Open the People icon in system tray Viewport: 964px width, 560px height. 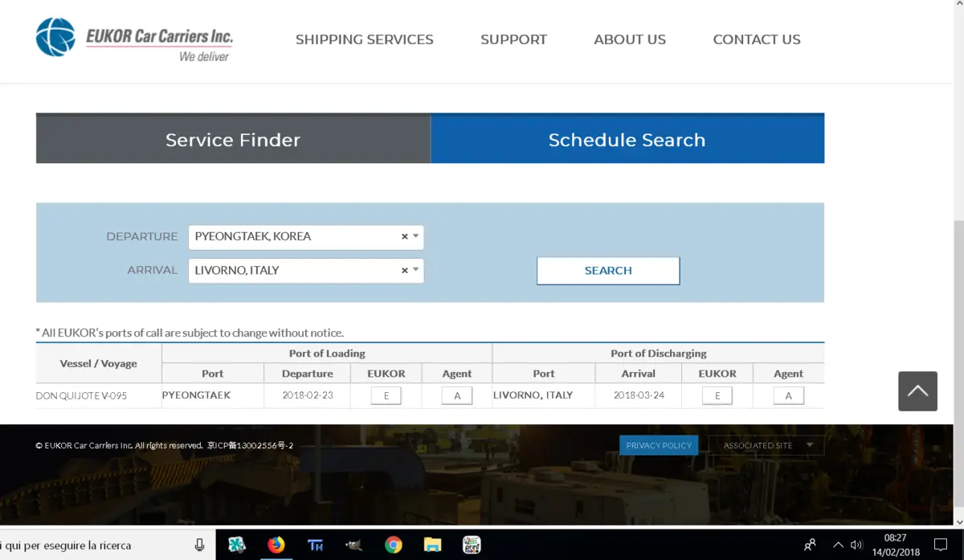tap(811, 545)
